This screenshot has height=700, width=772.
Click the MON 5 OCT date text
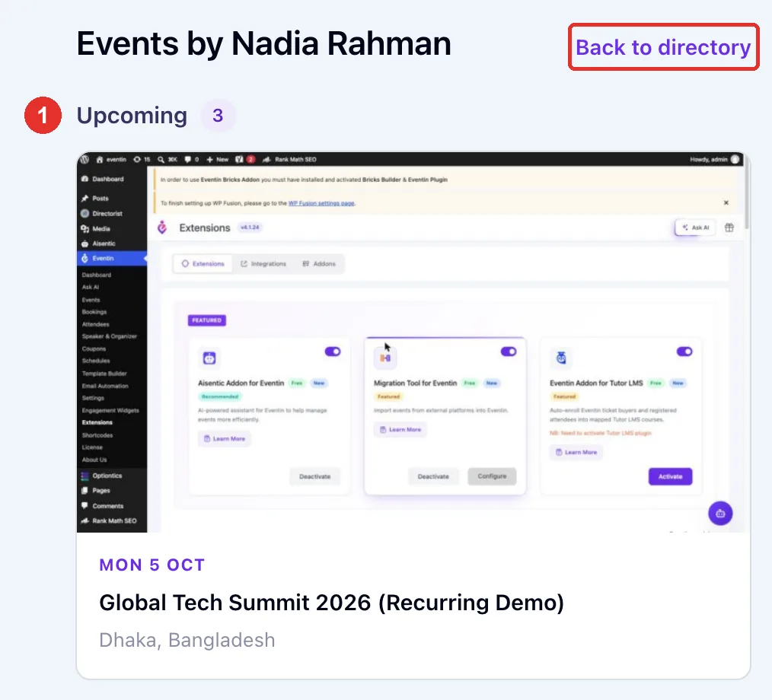[x=152, y=565]
